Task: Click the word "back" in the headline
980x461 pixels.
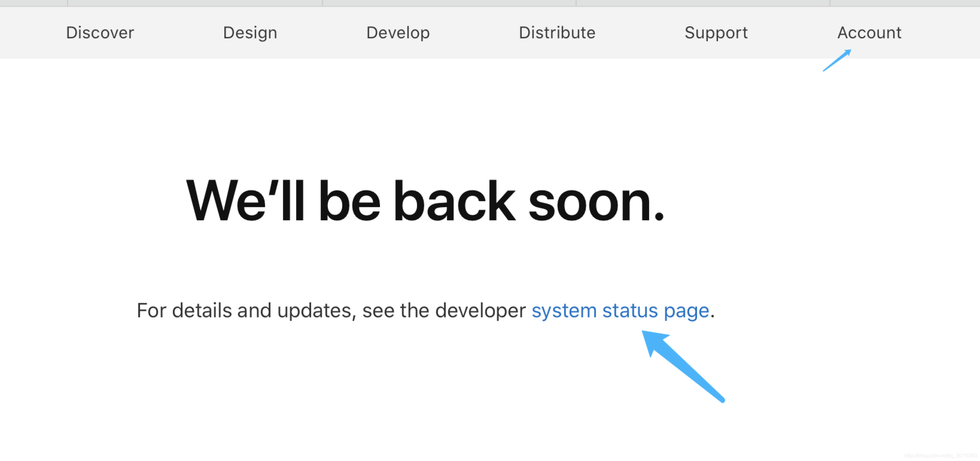Action: click(x=455, y=201)
